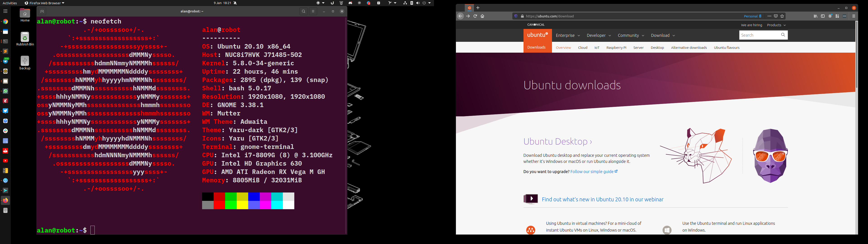
Task: Expand the Enterprise menu
Action: pos(568,35)
